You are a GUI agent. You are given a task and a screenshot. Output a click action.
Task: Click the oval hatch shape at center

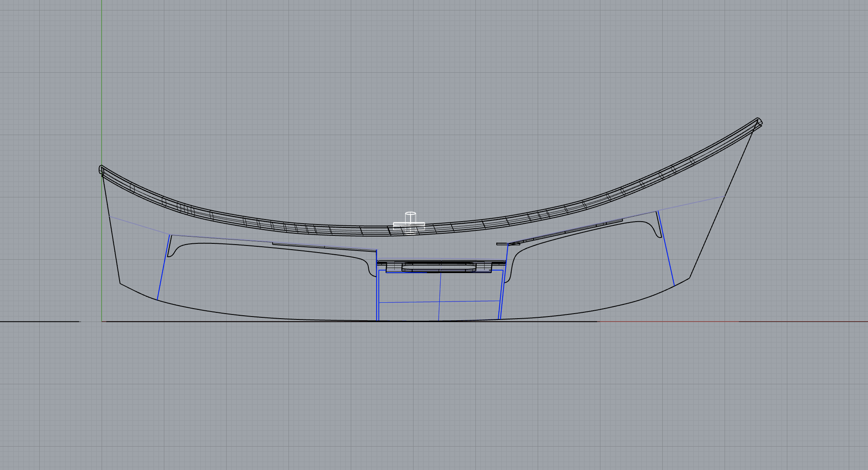(439, 267)
